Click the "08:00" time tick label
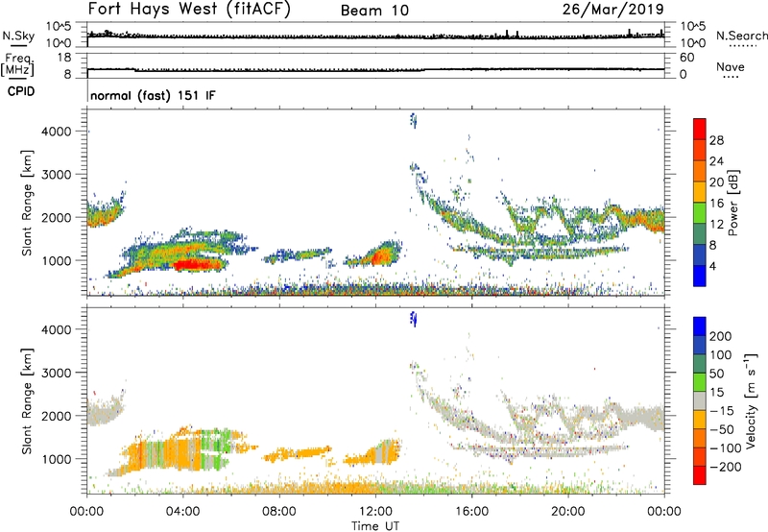768x532 pixels. 279,512
